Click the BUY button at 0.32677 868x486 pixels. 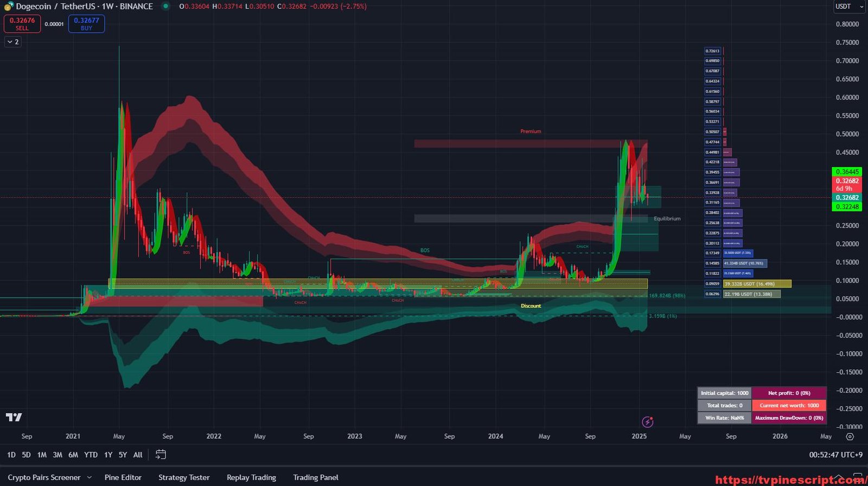pos(86,24)
